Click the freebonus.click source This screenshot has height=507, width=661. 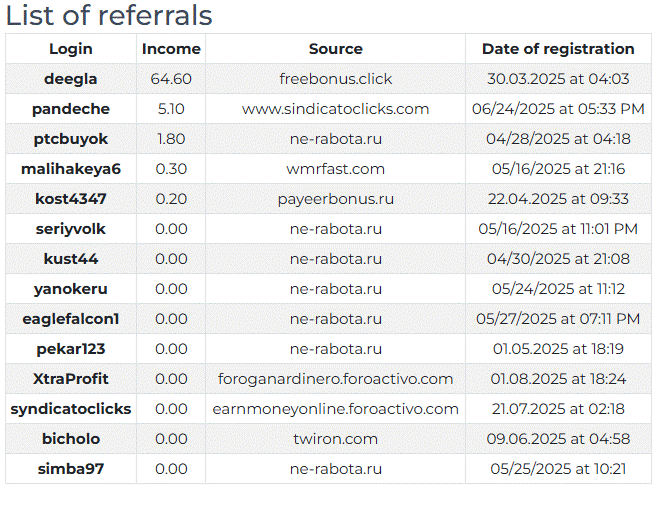pos(336,79)
